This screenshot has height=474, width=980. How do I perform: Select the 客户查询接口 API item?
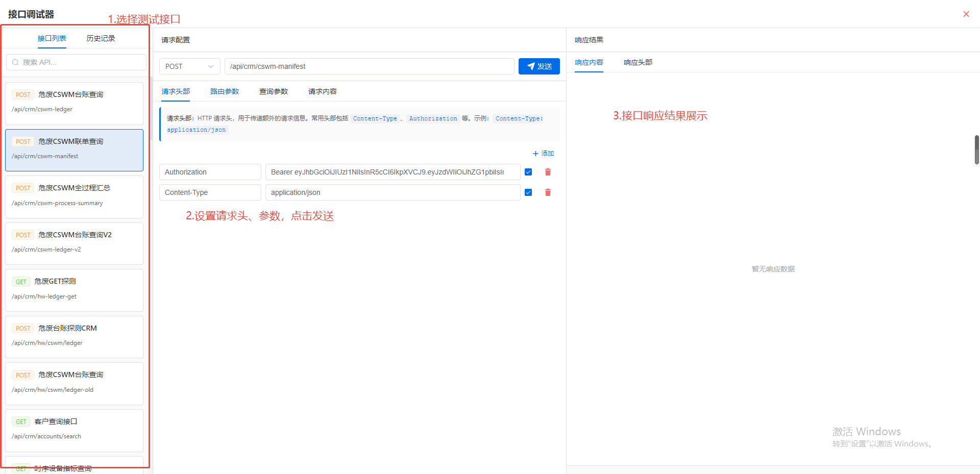click(x=74, y=430)
